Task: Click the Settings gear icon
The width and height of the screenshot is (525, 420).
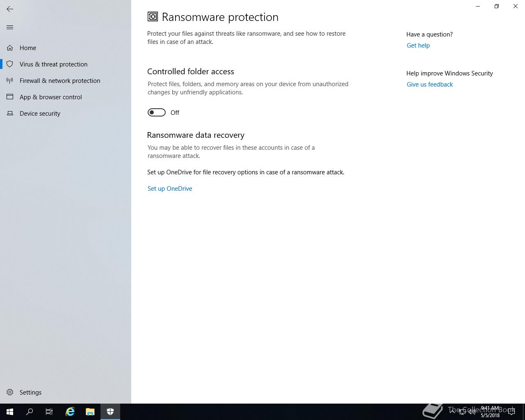Action: (10, 393)
